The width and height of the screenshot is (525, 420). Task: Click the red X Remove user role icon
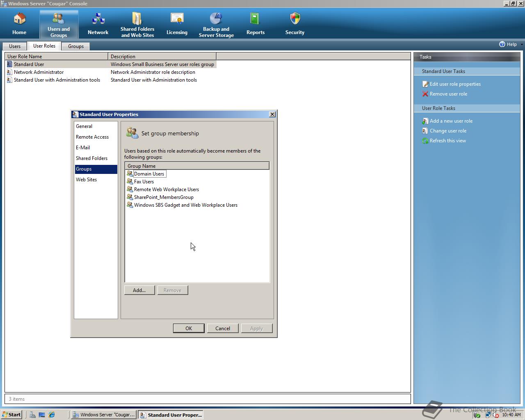(x=425, y=94)
